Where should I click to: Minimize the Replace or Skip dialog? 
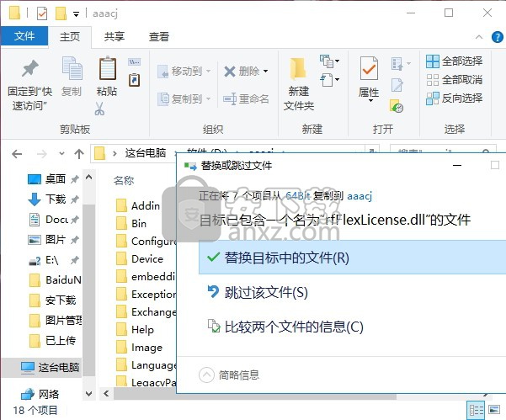click(457, 166)
